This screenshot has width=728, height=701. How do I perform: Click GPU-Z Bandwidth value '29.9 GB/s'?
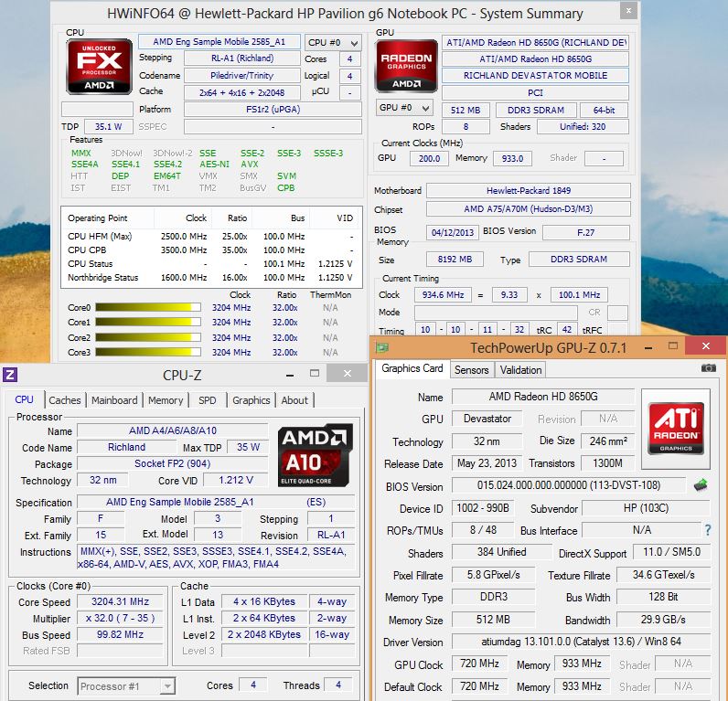663,620
